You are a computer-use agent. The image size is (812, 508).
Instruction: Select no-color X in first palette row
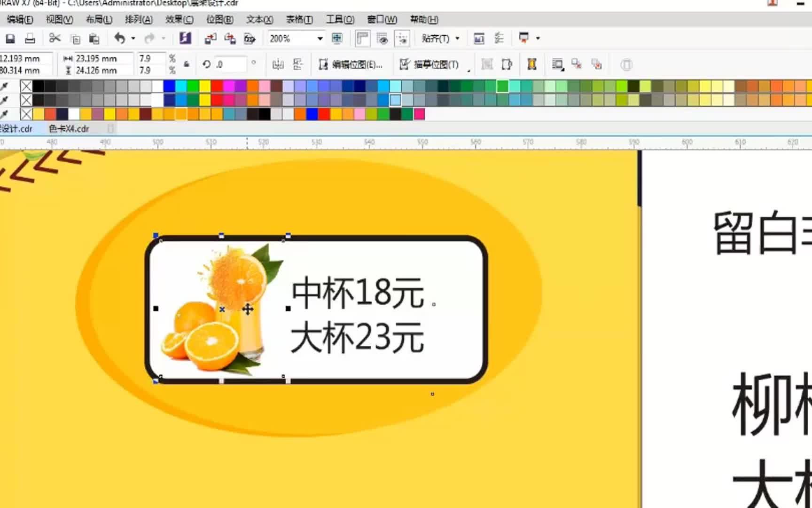click(x=26, y=86)
